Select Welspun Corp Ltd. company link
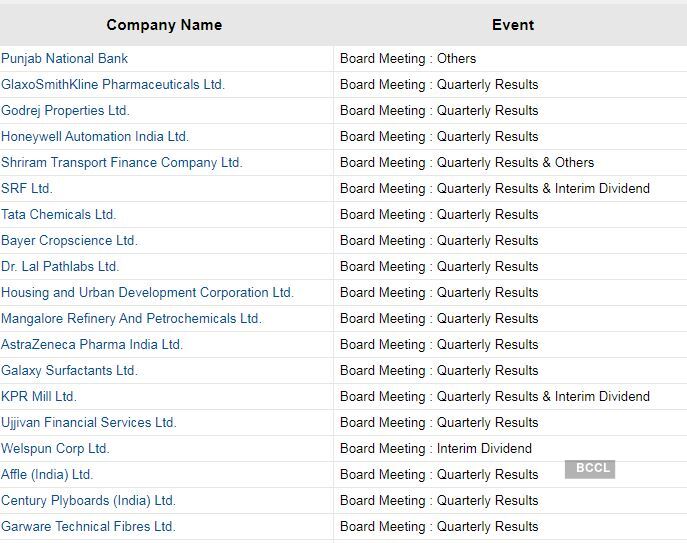 56,449
